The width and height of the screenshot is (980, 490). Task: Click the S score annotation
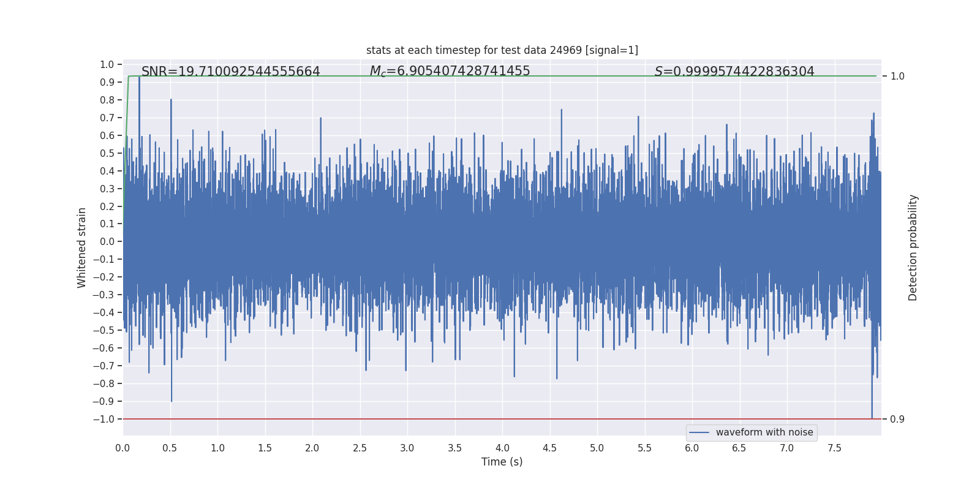(734, 72)
